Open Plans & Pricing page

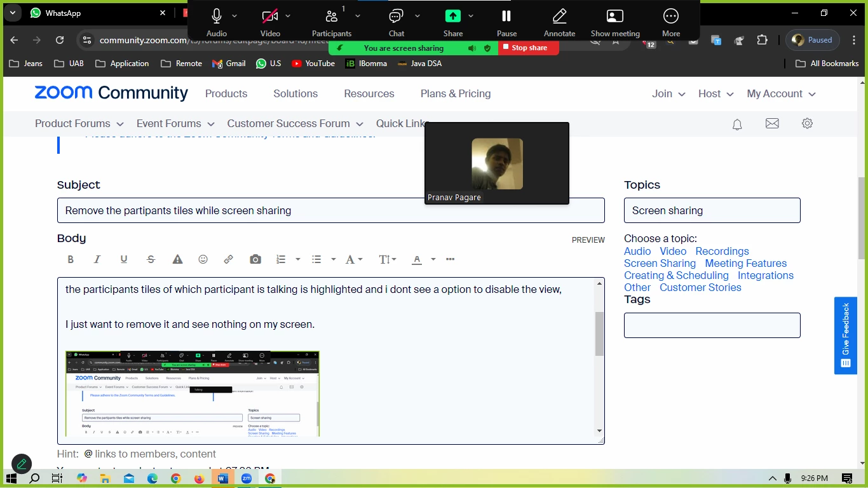click(x=456, y=93)
